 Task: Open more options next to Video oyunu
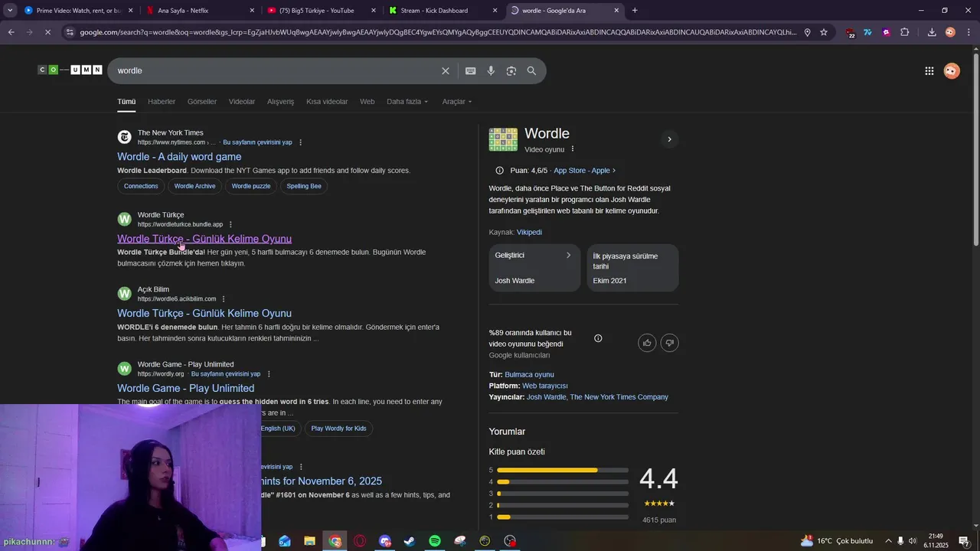pos(573,149)
